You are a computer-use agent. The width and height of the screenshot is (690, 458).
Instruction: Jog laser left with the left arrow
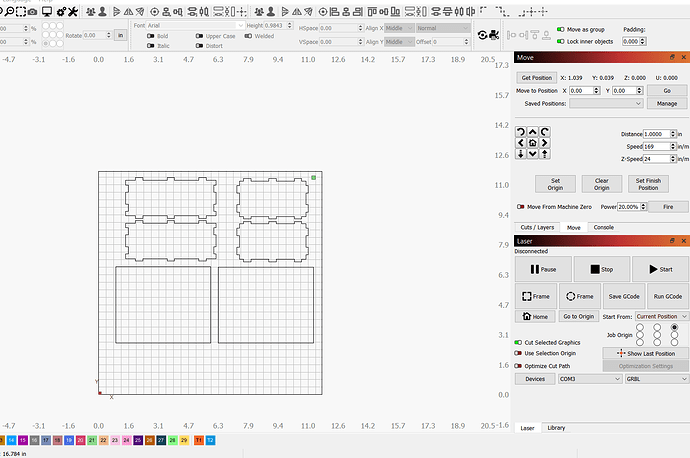point(521,143)
